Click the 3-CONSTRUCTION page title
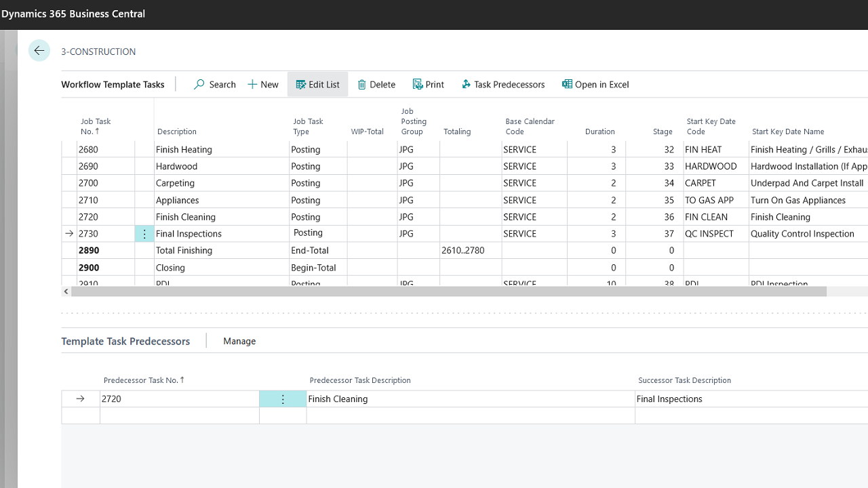Screen dimensions: 868x488 coord(98,52)
